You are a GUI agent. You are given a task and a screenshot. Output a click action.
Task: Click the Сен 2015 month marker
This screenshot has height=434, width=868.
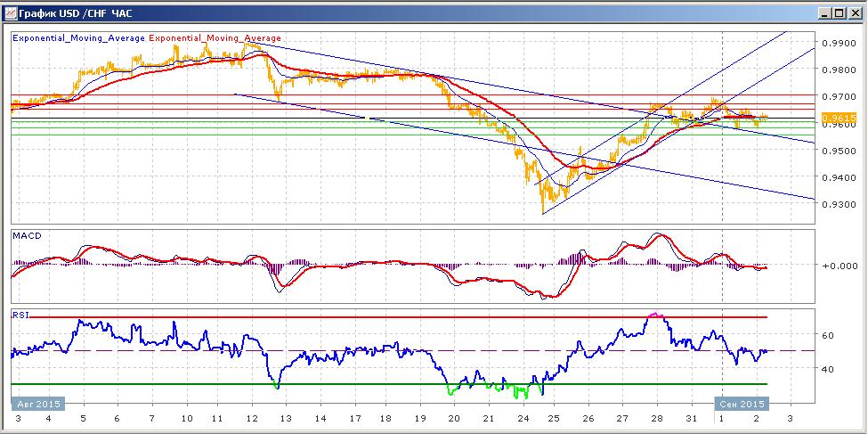(x=741, y=403)
